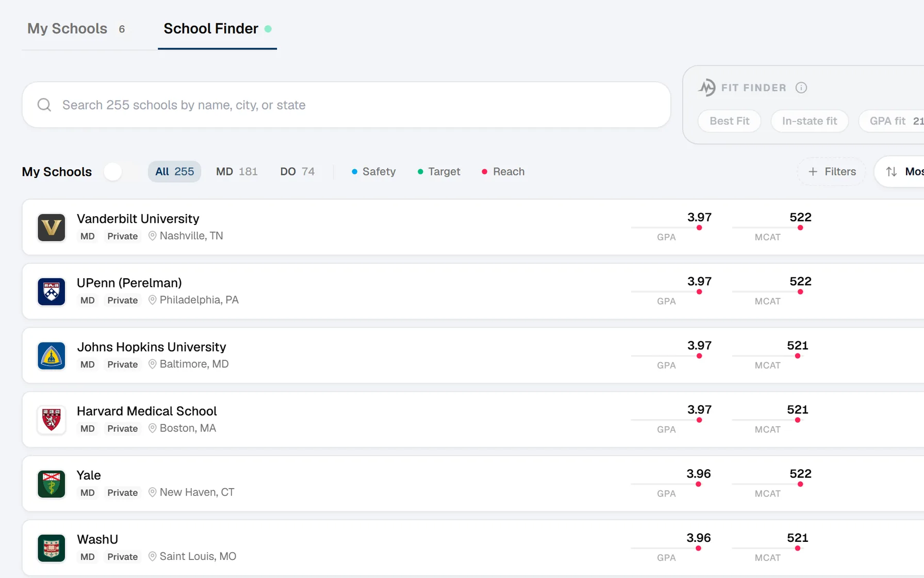
Task: Open the Filters button
Action: click(x=832, y=171)
